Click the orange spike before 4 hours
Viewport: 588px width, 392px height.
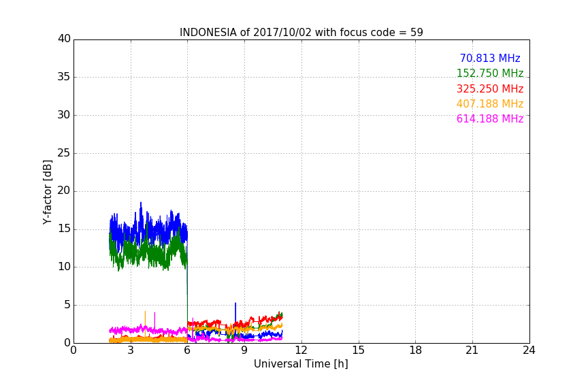click(145, 323)
